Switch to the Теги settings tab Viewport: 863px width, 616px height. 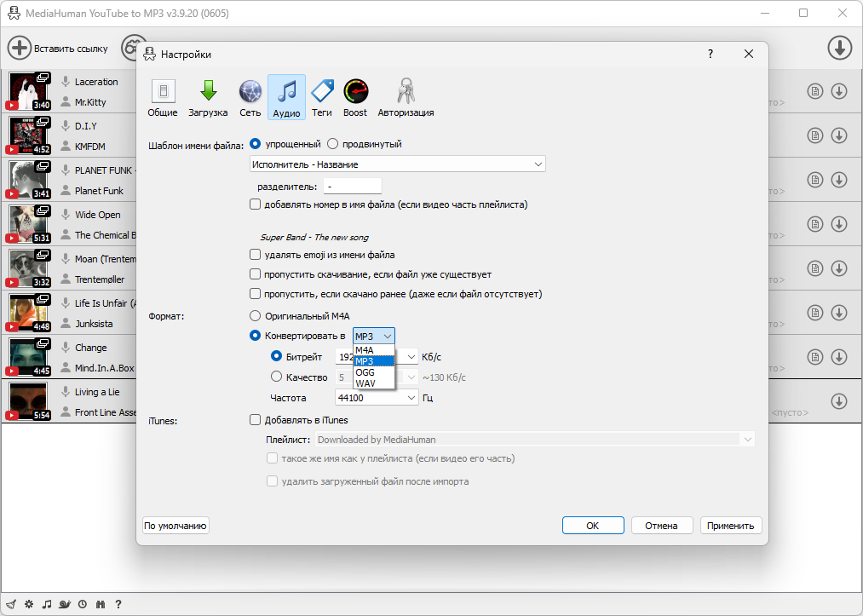click(x=322, y=98)
